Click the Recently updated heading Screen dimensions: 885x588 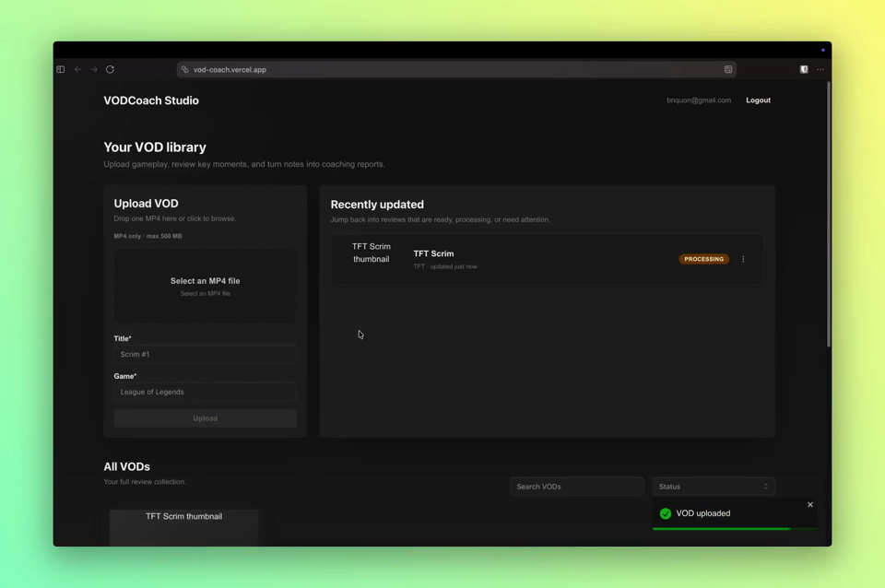(x=377, y=205)
